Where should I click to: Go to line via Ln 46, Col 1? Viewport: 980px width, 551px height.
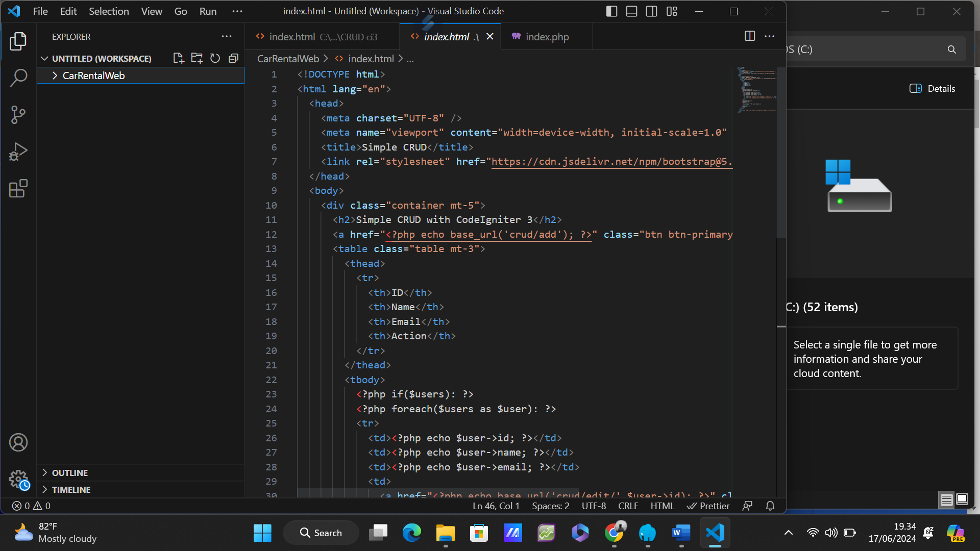pyautogui.click(x=496, y=506)
